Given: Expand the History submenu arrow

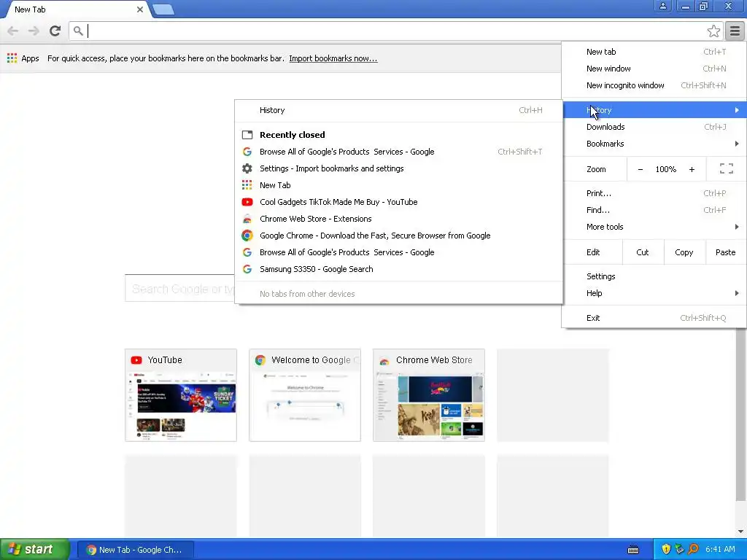Looking at the screenshot, I should 737,110.
